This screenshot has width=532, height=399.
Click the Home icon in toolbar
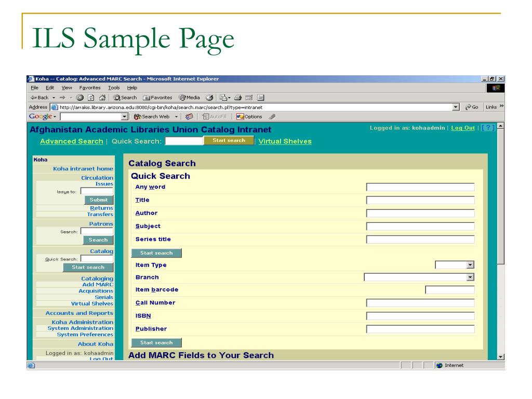pos(102,98)
